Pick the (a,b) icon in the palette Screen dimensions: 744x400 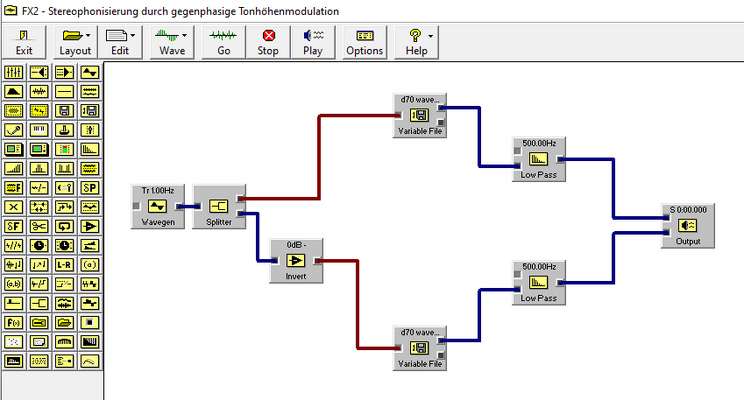coord(13,284)
